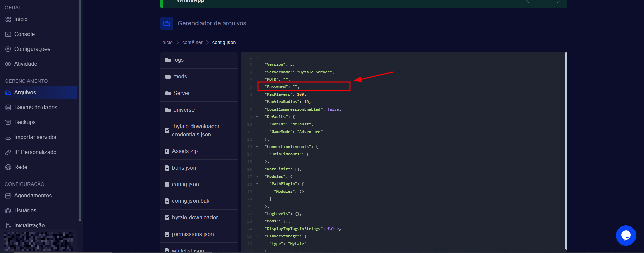The height and width of the screenshot is (253, 644).
Task: Click inside the Password value field
Action: pos(295,87)
